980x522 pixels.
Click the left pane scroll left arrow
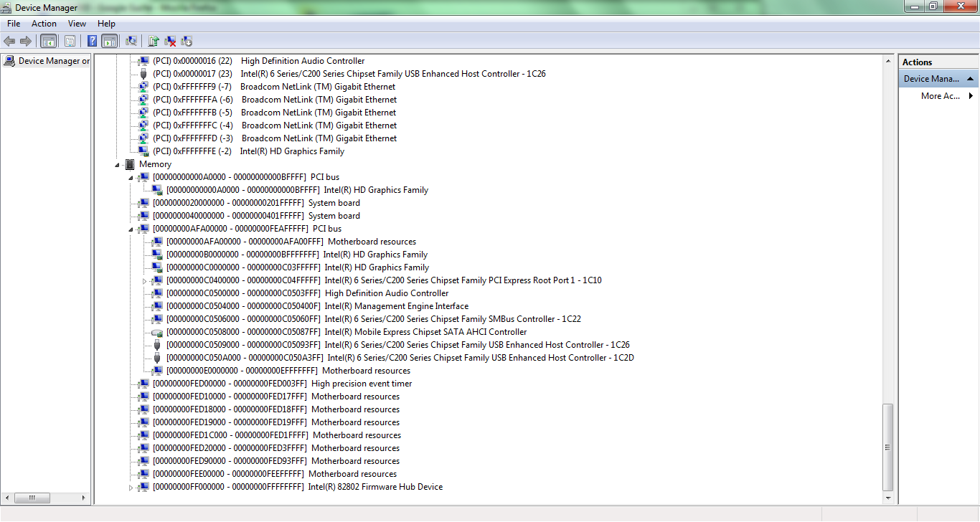coord(6,498)
